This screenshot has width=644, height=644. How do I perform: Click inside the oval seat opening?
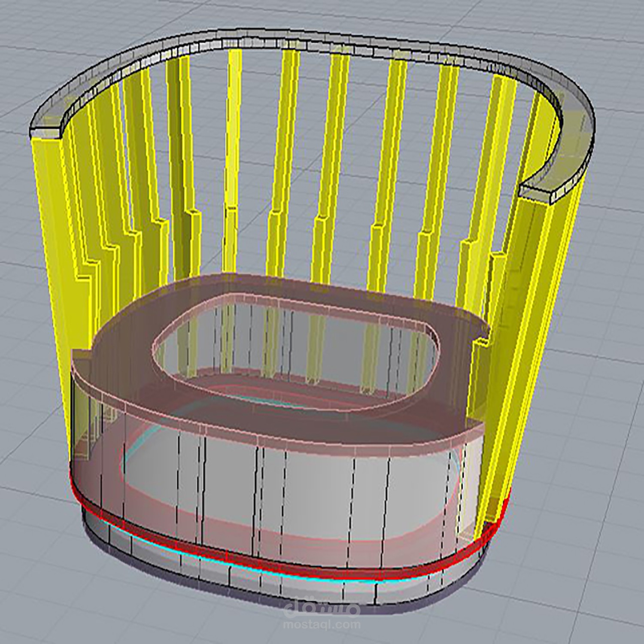(296, 348)
